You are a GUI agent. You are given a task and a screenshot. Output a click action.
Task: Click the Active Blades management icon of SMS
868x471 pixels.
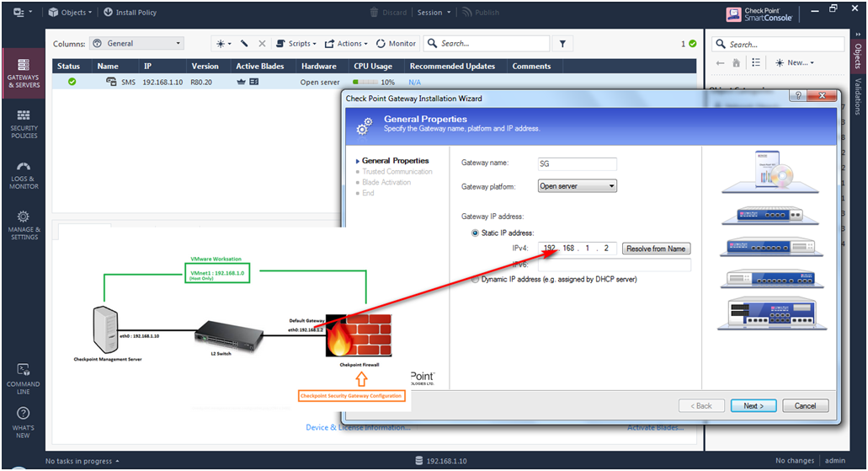click(x=241, y=82)
